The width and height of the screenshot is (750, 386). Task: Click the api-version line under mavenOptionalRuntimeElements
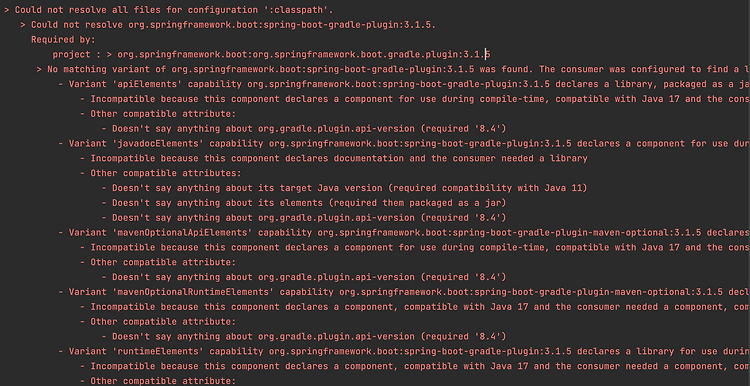click(304, 336)
